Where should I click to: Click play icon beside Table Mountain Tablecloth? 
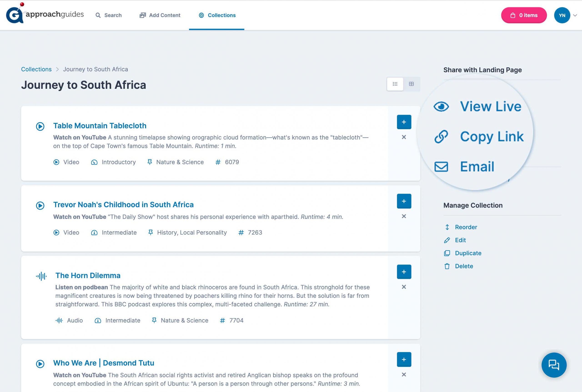click(40, 126)
